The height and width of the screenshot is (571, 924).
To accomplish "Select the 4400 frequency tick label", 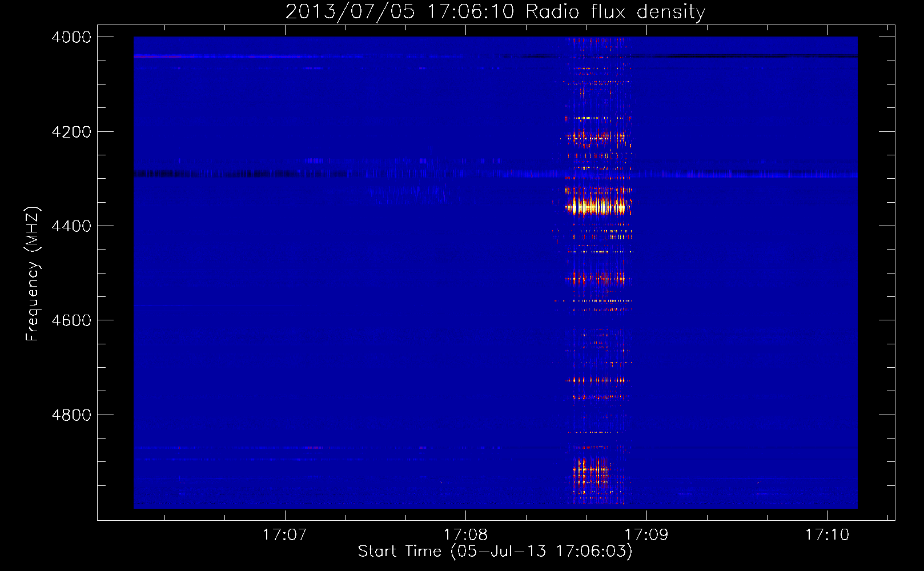I will coord(71,226).
